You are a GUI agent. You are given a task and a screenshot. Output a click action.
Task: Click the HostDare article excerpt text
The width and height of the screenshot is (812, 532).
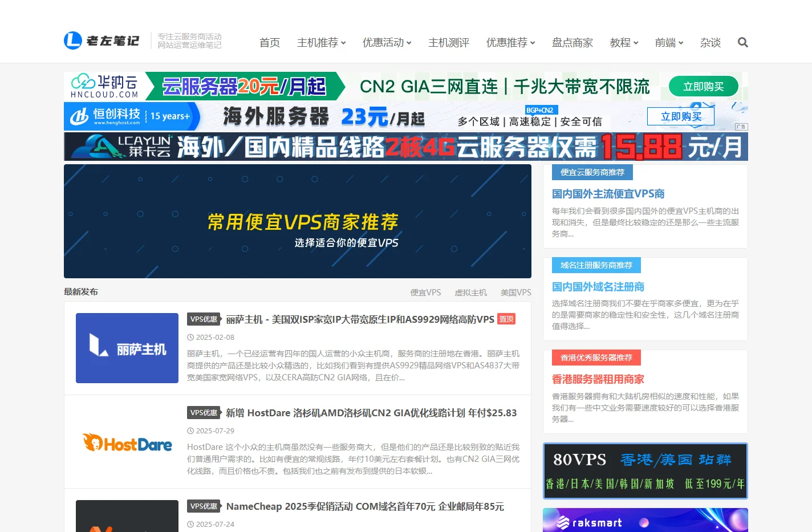[x=354, y=459]
